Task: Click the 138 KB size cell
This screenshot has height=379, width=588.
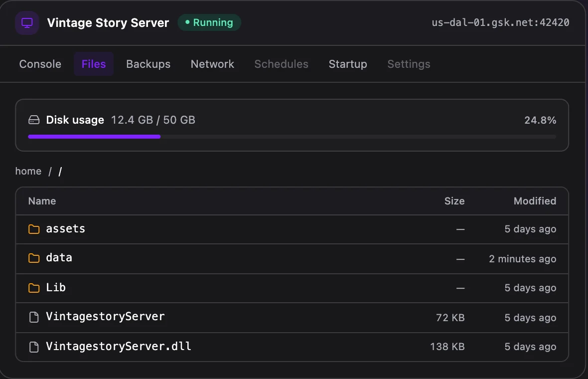Action: coord(447,347)
